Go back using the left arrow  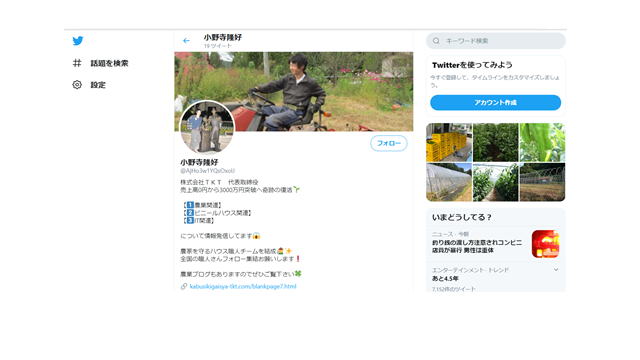[x=186, y=41]
